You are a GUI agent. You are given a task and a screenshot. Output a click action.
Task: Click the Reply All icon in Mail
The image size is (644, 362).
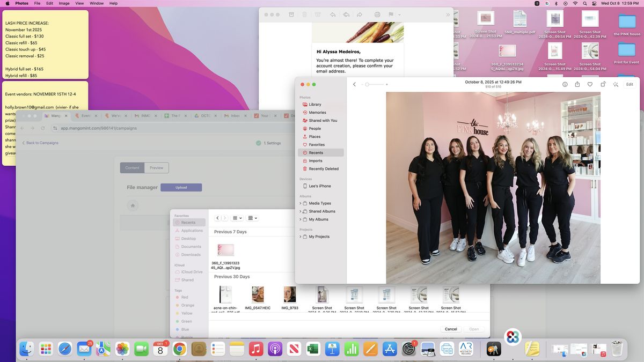pyautogui.click(x=346, y=14)
